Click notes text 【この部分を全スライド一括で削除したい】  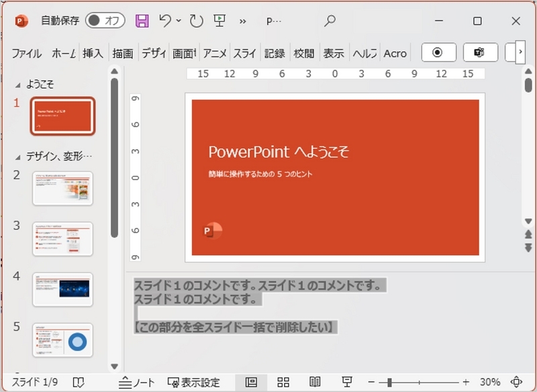(236, 328)
